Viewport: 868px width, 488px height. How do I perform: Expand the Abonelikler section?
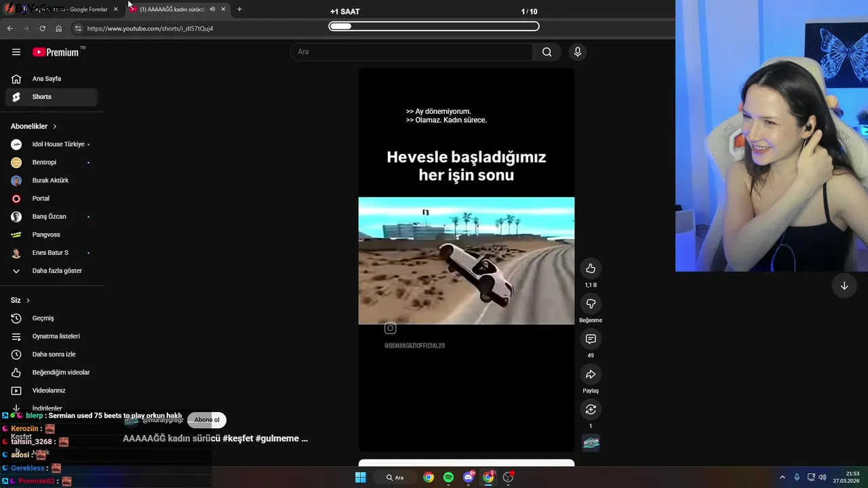(34, 126)
